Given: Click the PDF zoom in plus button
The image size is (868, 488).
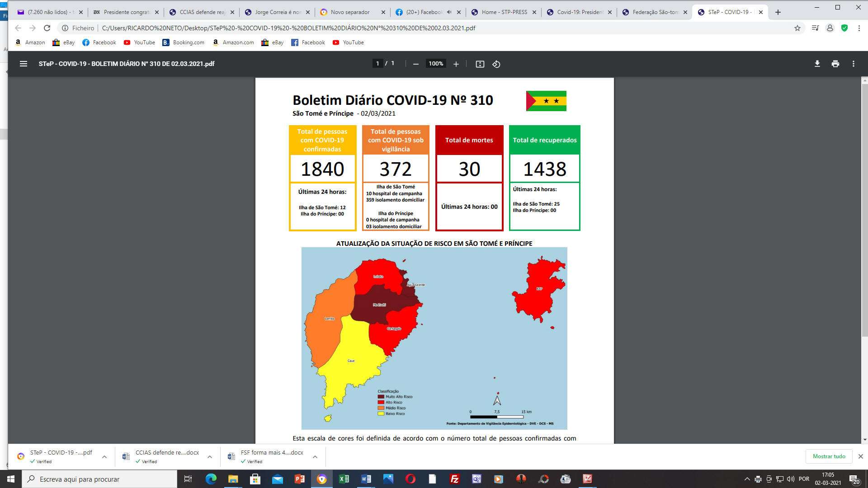Looking at the screenshot, I should [x=456, y=64].
